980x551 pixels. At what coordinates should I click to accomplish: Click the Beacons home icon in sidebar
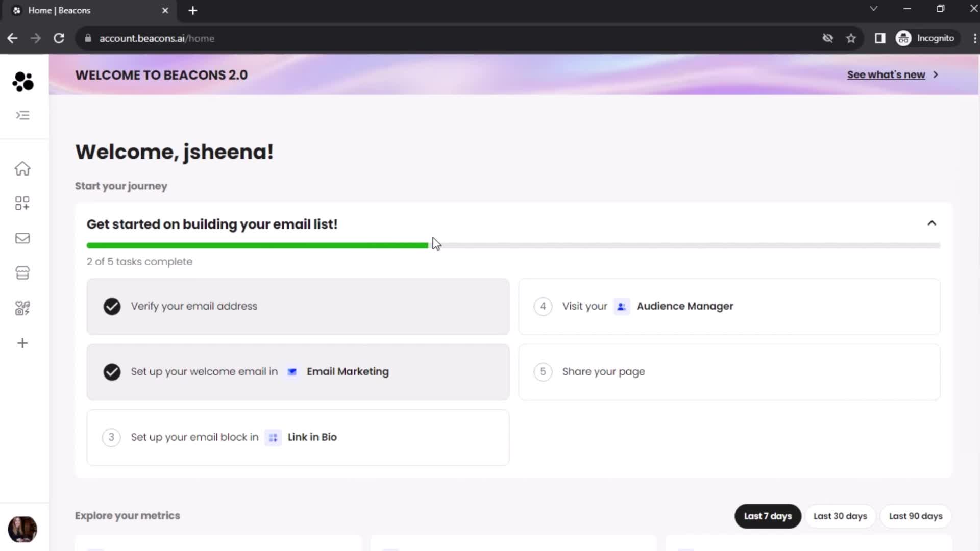click(23, 169)
